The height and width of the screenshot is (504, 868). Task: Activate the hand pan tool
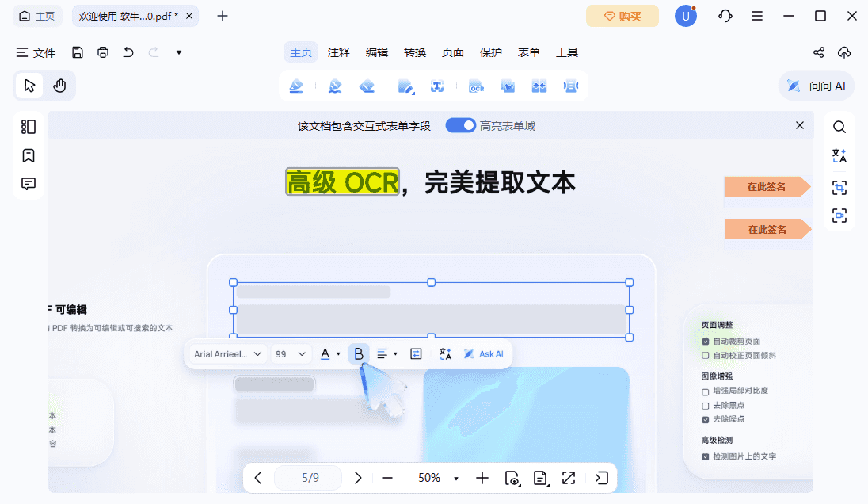point(59,86)
